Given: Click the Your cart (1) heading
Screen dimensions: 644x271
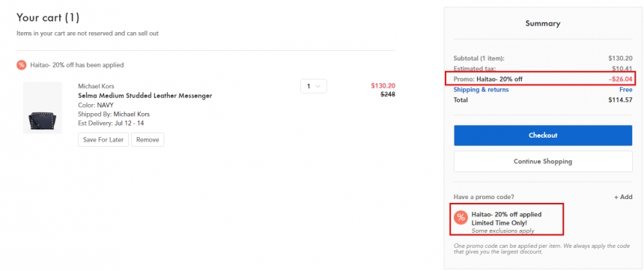Looking at the screenshot, I should [48, 18].
